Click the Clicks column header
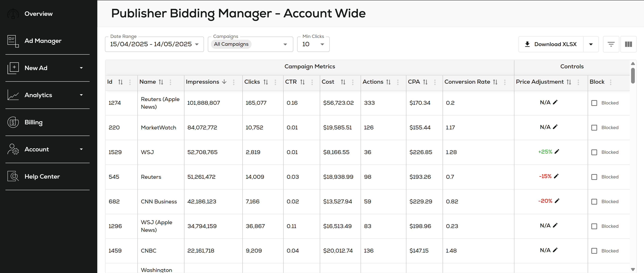The image size is (644, 273). point(252,82)
